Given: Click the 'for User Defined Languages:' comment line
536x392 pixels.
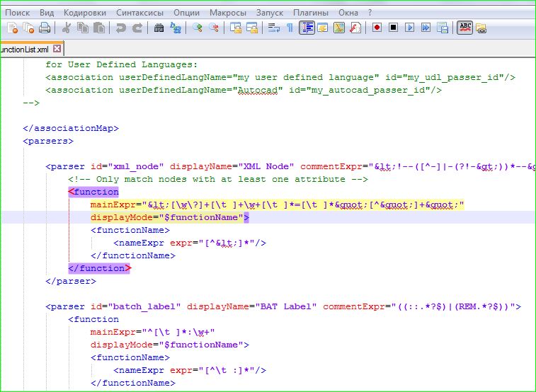Looking at the screenshot, I should pos(121,64).
